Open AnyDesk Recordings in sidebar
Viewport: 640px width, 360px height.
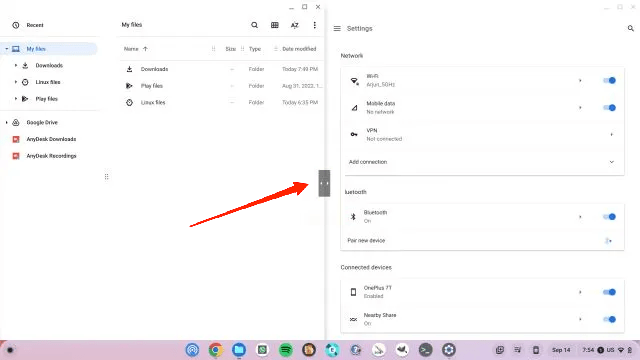pyautogui.click(x=51, y=156)
